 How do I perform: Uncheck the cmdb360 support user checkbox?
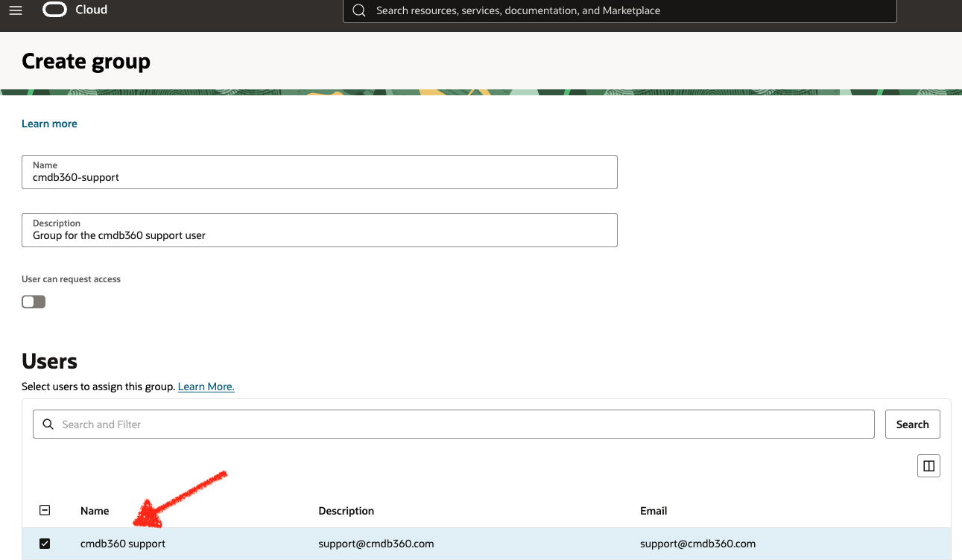(x=45, y=544)
